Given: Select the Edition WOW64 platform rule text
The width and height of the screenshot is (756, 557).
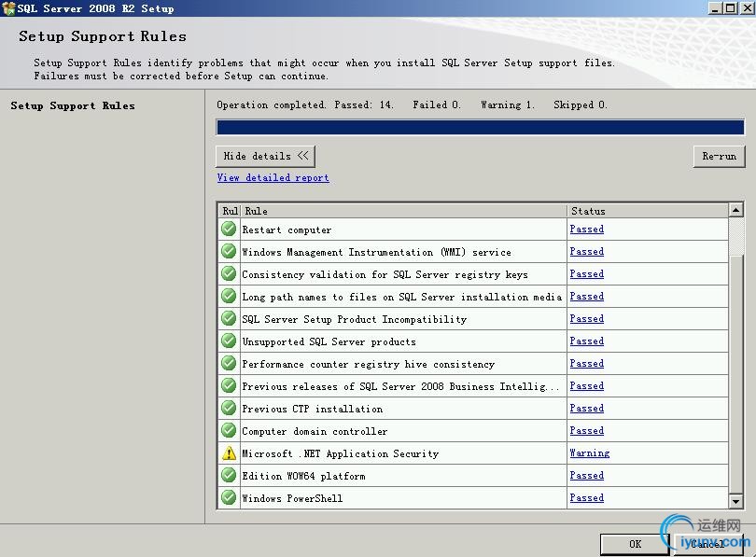Looking at the screenshot, I should pos(303,476).
